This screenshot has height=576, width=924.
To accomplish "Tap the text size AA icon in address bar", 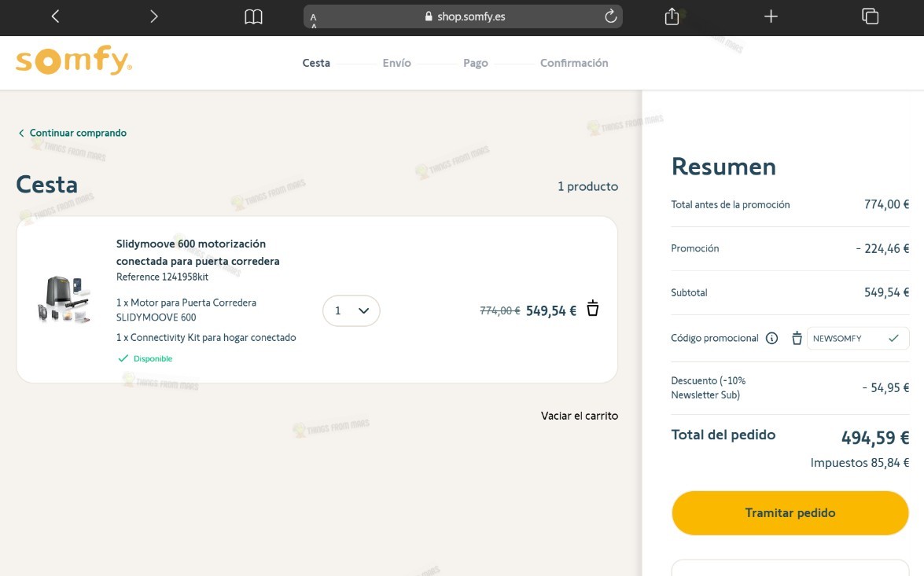I will 314,20.
